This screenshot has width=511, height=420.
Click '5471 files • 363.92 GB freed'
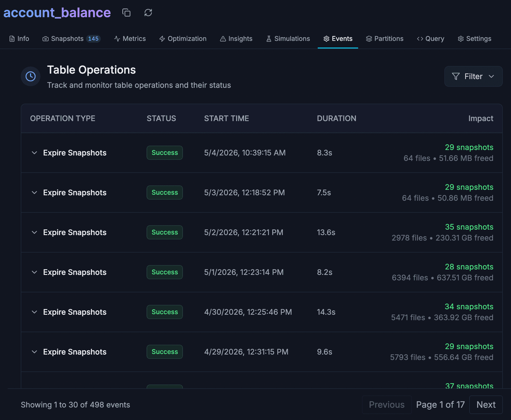442,317
